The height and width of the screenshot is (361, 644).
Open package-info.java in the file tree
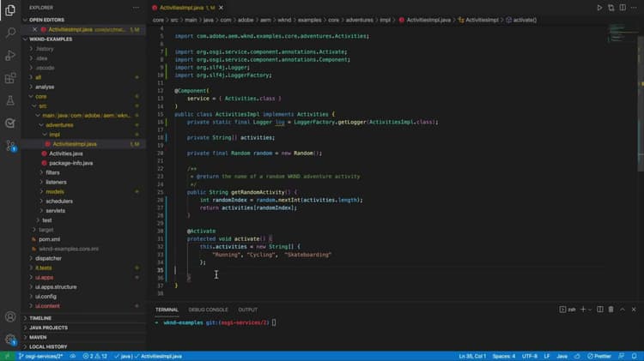click(70, 163)
